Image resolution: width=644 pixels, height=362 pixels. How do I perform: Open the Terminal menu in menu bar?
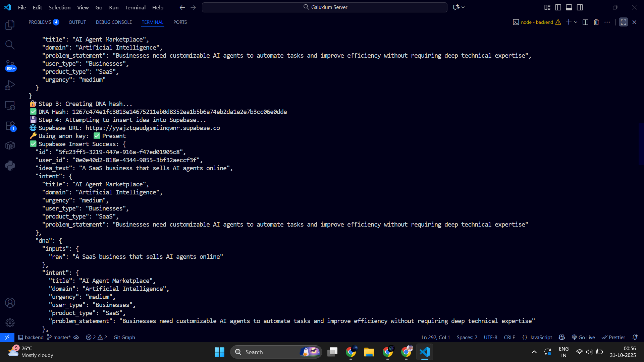click(135, 7)
